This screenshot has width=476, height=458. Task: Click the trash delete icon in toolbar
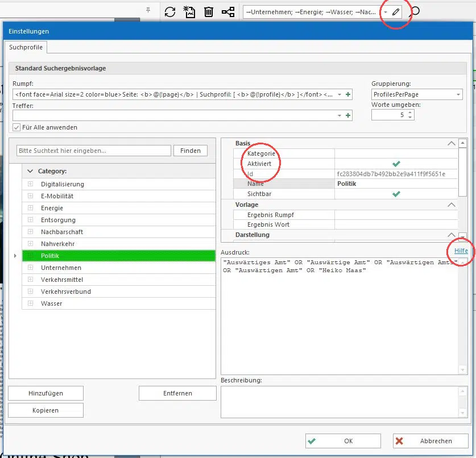click(209, 12)
